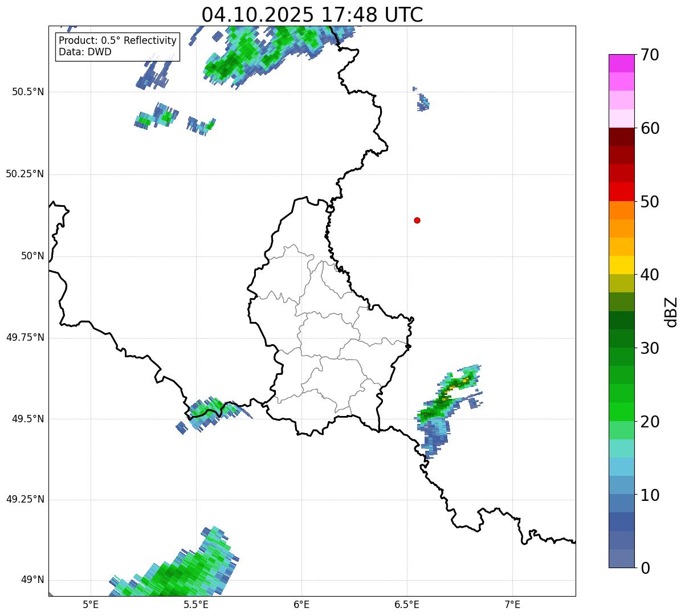Click the colorbar tick label "50"
685x616 pixels.
pos(650,202)
